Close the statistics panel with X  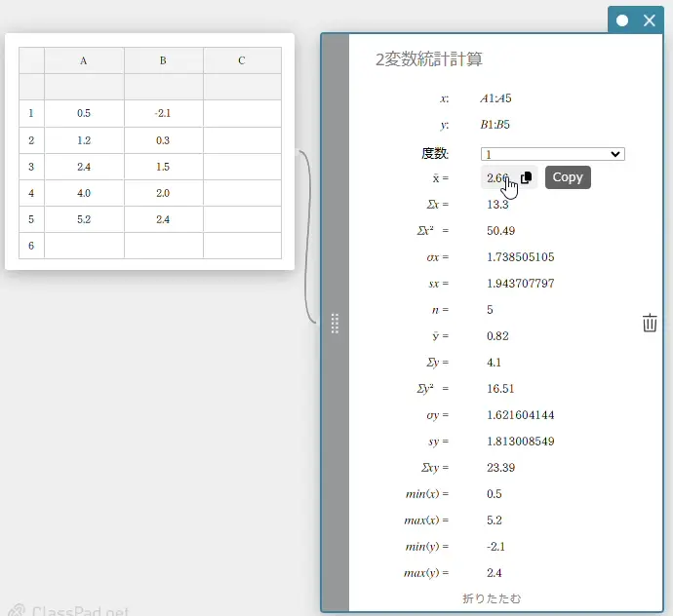[650, 19]
